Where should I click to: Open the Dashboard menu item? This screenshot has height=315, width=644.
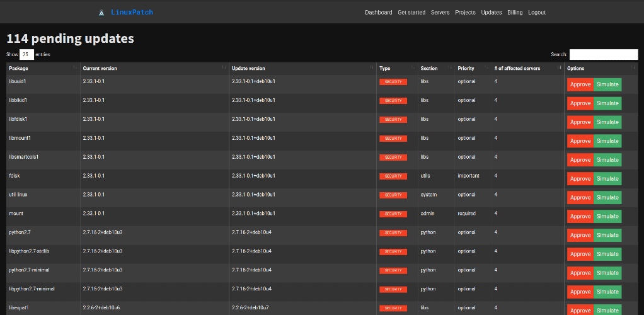coord(378,13)
